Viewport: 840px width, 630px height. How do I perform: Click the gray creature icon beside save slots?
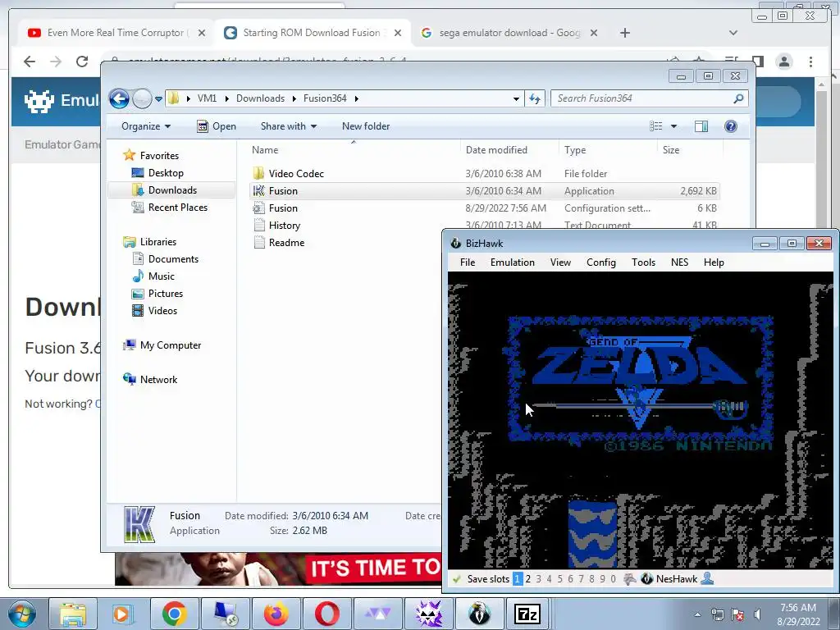coord(630,579)
